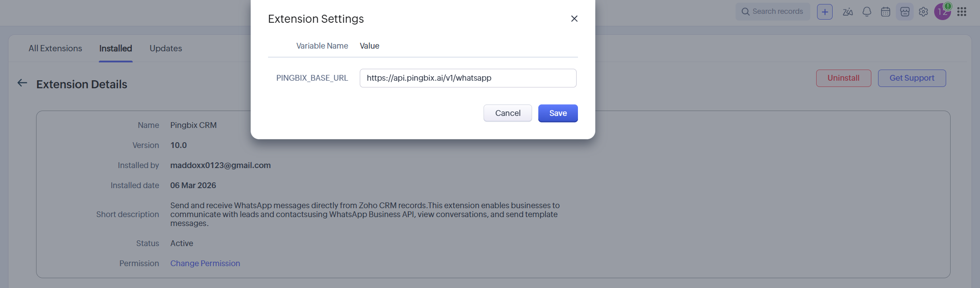Screen dimensions: 980x288
Task: Click the version value 10.0
Action: 179,145
